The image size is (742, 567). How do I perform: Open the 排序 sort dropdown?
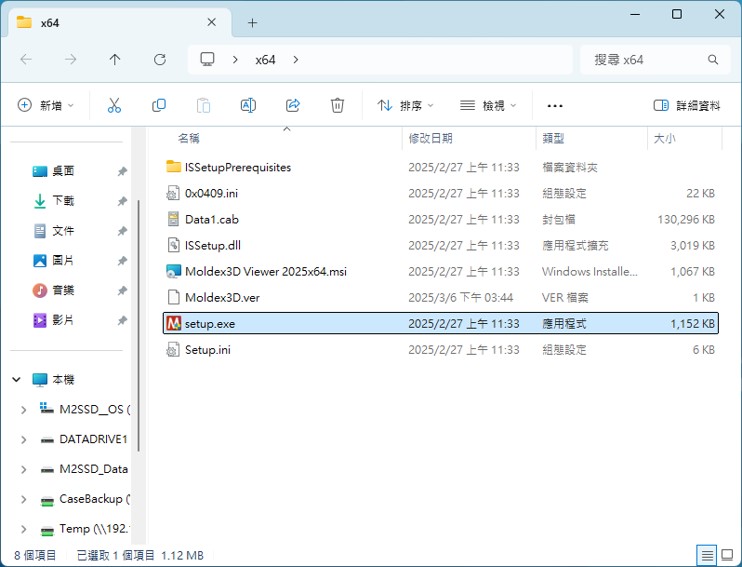[406, 105]
